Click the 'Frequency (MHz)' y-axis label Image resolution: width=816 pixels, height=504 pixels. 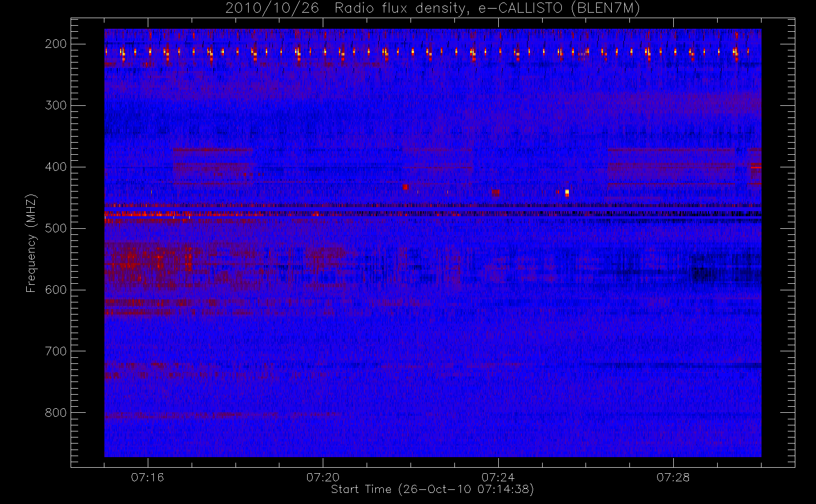point(31,243)
